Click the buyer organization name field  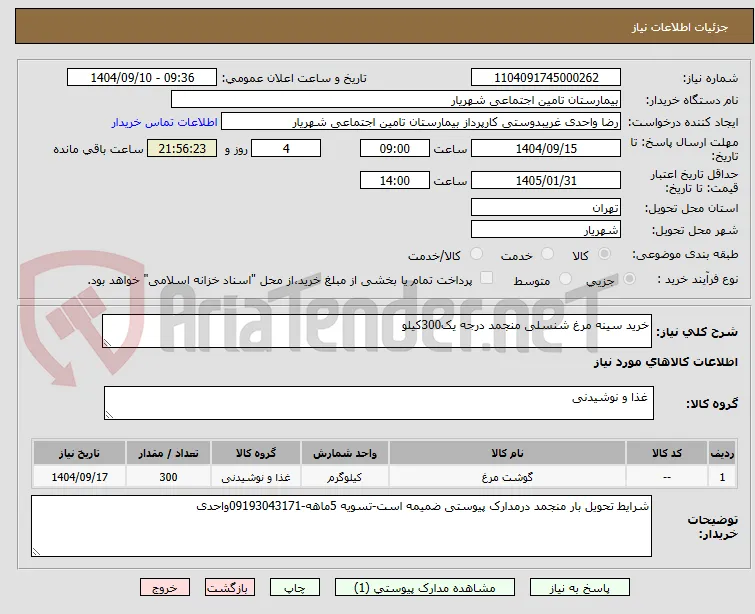(396, 100)
